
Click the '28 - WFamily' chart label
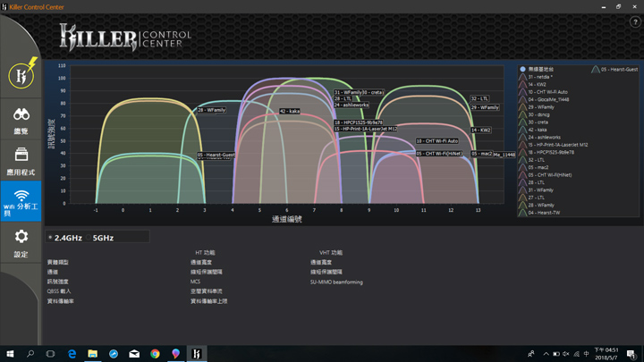coord(211,110)
